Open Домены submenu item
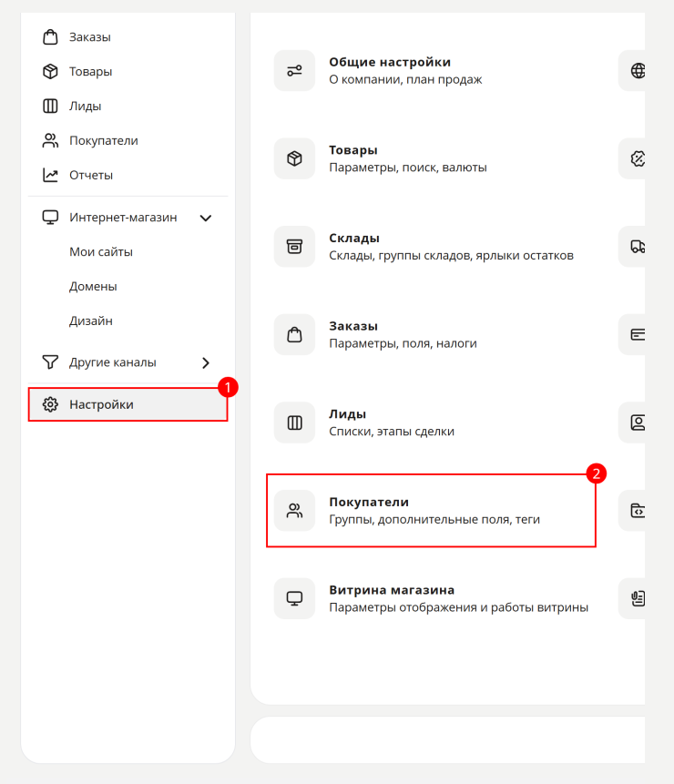Viewport: 674px width, 784px height. pyautogui.click(x=93, y=287)
